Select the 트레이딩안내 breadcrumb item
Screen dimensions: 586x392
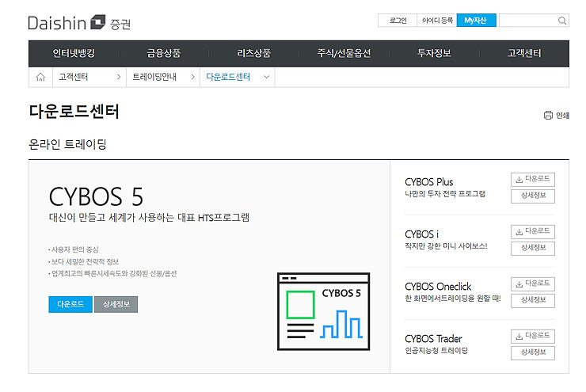pyautogui.click(x=154, y=77)
